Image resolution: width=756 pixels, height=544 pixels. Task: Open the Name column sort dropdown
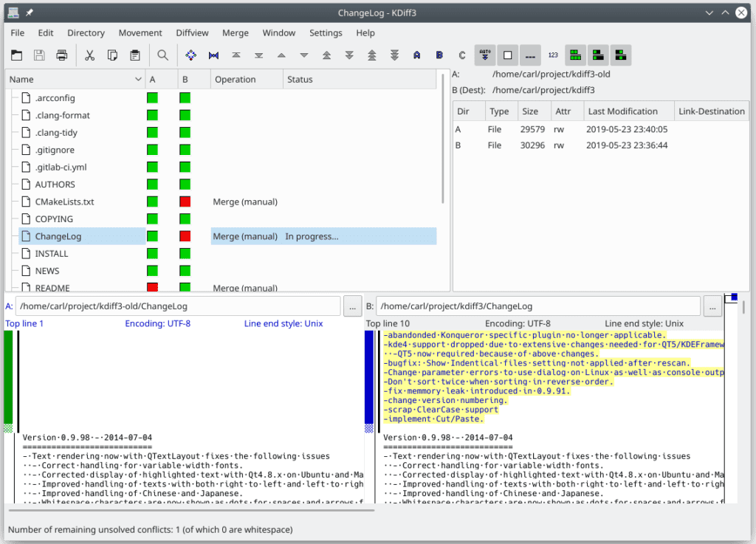pos(138,79)
